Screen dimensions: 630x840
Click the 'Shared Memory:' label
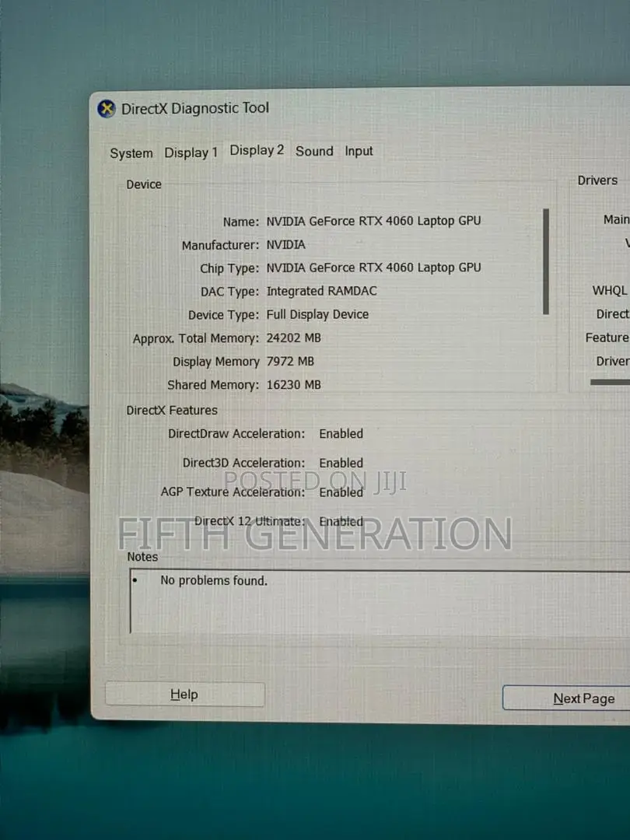point(213,385)
